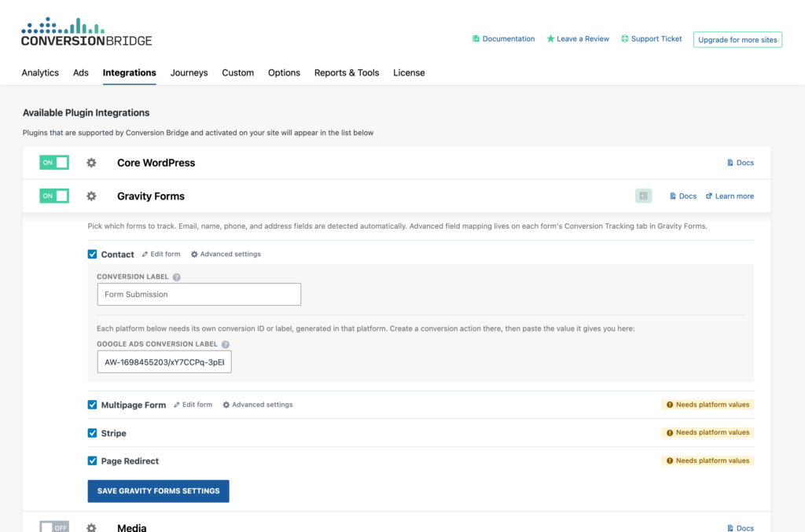Click gear icon for Multipage Form Advanced settings

point(226,405)
